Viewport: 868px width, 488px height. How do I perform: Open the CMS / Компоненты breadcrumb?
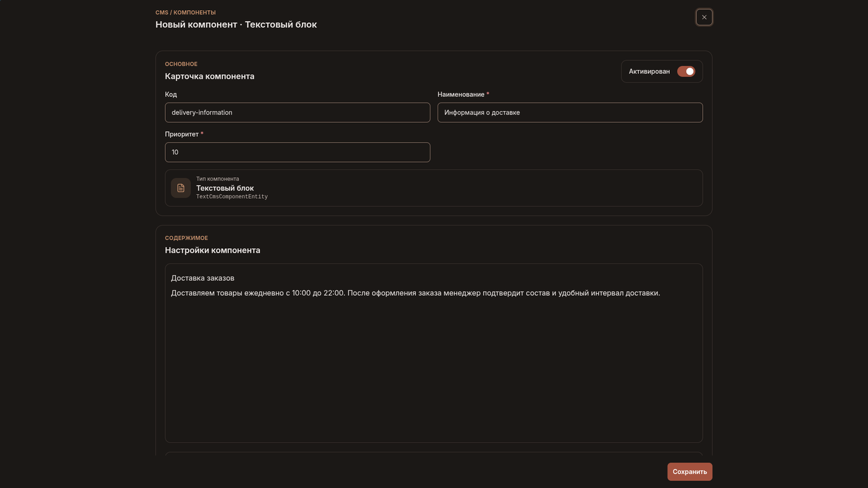point(186,13)
